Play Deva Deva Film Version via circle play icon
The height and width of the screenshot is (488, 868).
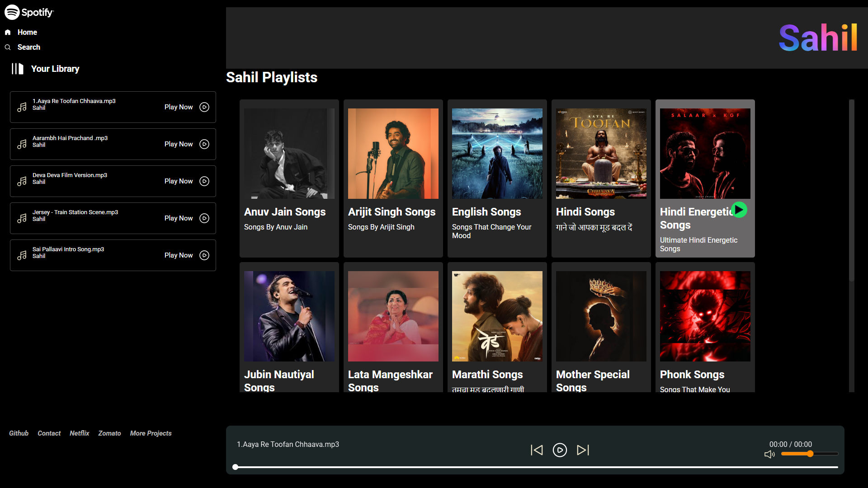(x=204, y=181)
